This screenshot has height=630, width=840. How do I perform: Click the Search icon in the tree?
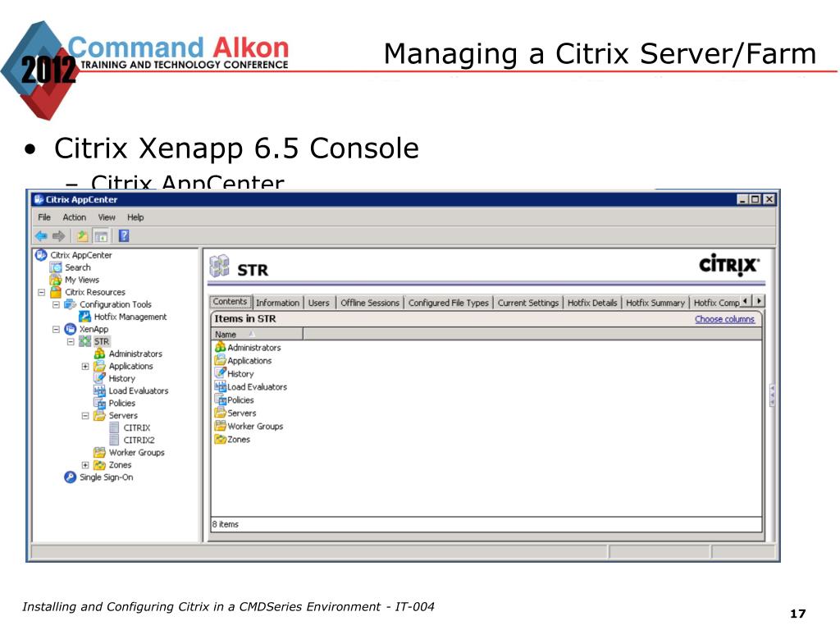tap(56, 267)
